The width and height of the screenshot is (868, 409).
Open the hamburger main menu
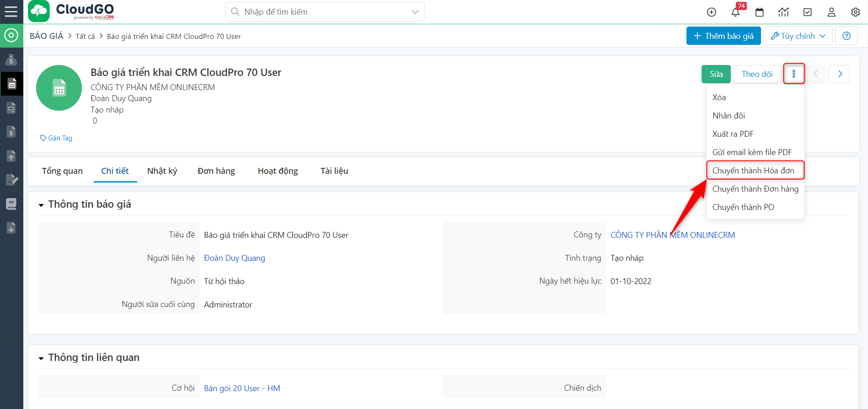pyautogui.click(x=11, y=11)
